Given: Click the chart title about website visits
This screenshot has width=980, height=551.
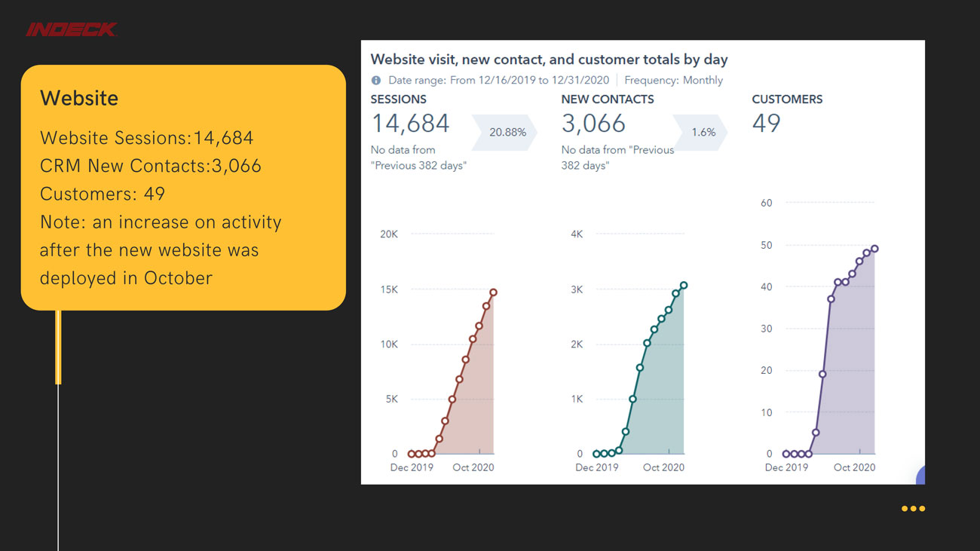Looking at the screenshot, I should coord(549,59).
